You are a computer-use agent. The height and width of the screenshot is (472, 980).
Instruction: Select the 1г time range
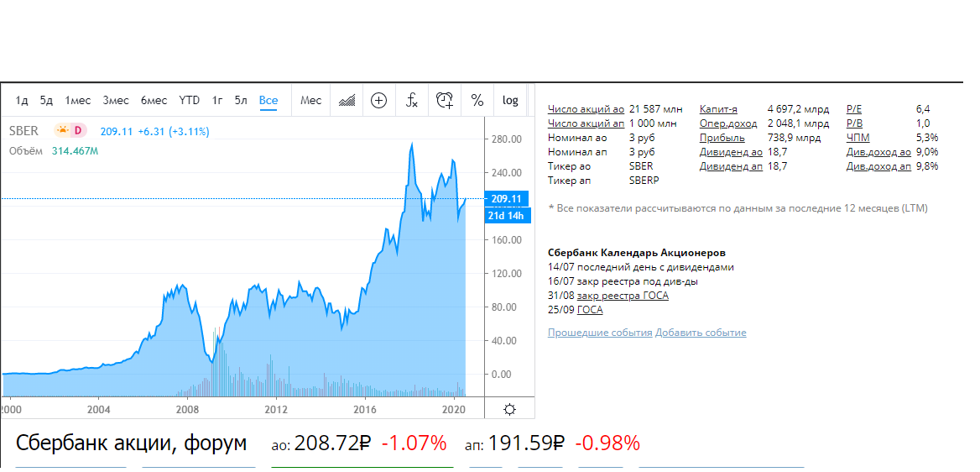click(x=217, y=100)
